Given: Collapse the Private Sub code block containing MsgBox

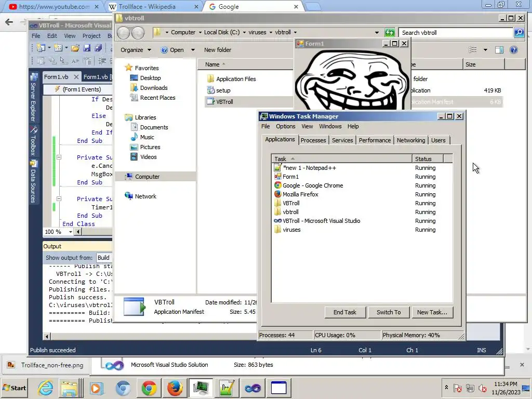Looking at the screenshot, I should pos(59,157).
